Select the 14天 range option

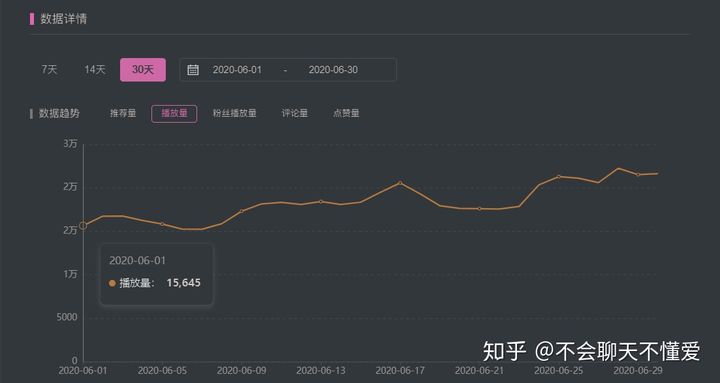point(95,70)
